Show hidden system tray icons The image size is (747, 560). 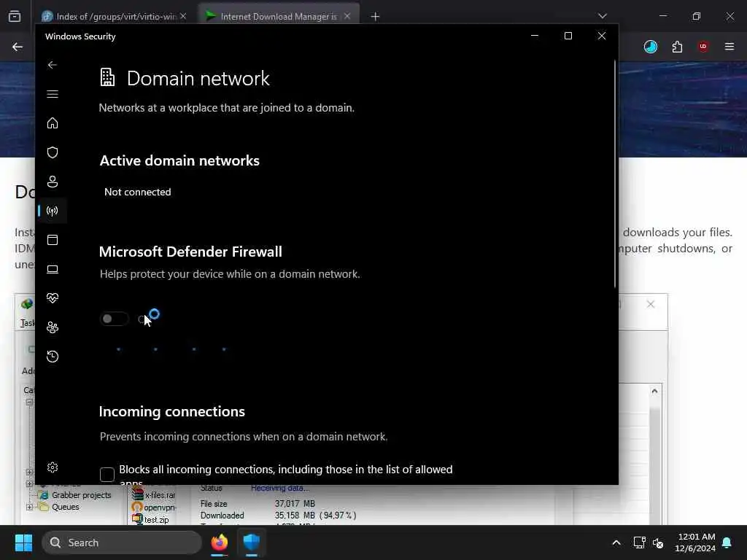(x=616, y=542)
